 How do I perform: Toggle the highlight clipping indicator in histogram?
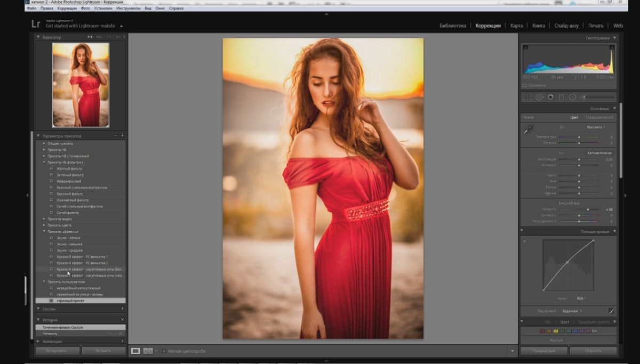coord(612,47)
